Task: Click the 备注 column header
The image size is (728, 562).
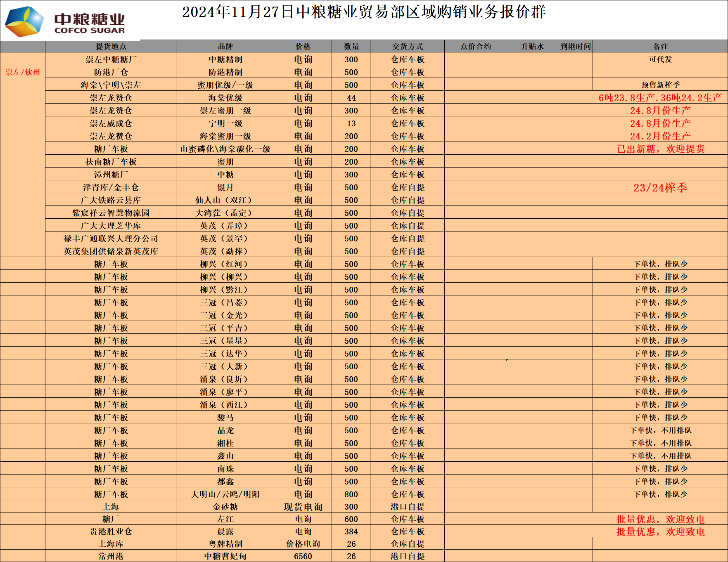Action: click(660, 47)
